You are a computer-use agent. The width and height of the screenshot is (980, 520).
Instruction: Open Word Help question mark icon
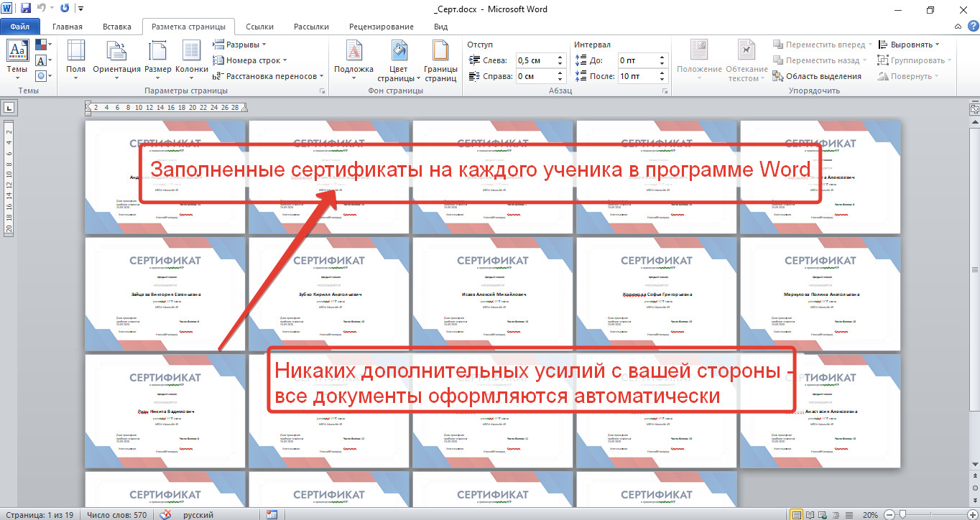(971, 27)
